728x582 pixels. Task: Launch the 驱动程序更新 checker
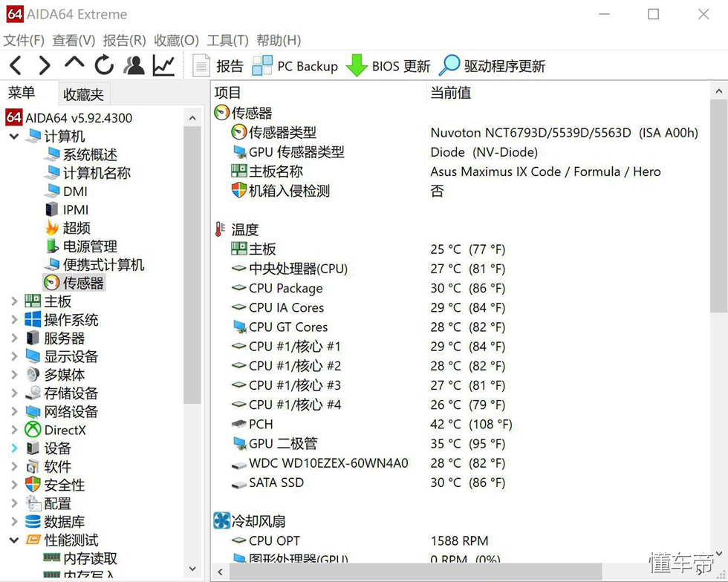494,65
